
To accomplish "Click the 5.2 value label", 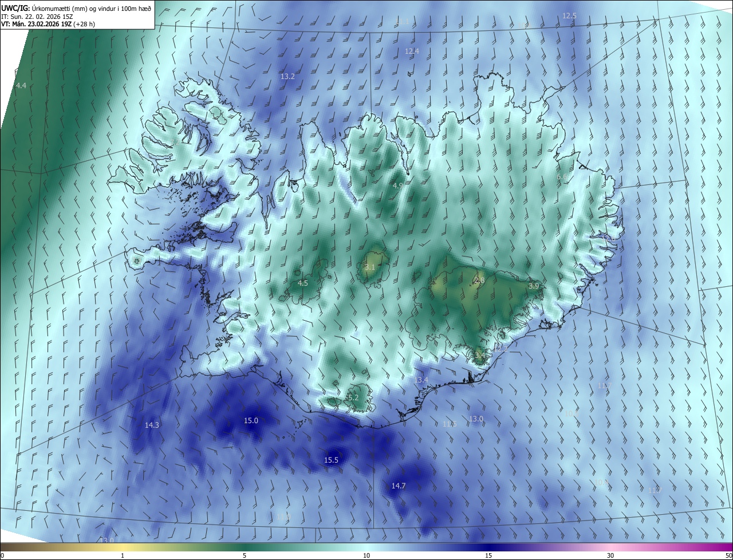I will [x=353, y=397].
